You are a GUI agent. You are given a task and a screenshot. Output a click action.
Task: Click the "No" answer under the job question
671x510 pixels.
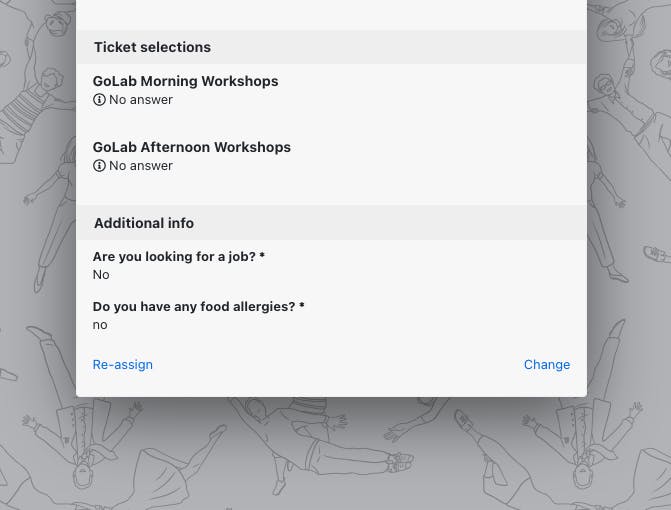[101, 275]
